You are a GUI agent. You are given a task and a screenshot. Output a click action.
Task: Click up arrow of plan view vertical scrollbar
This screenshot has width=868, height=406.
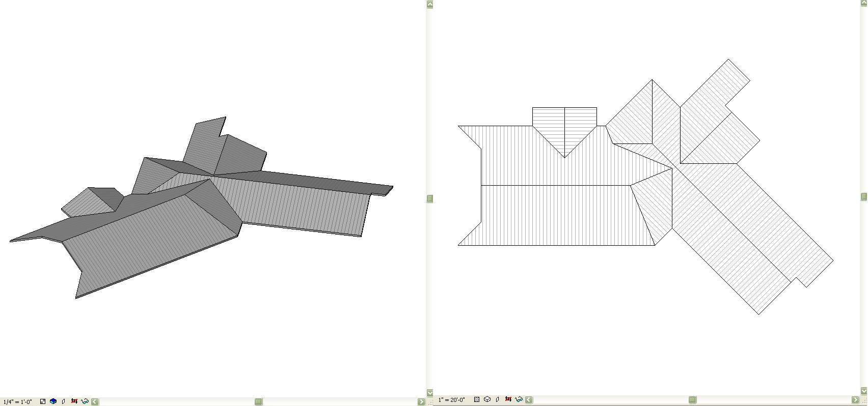pos(864,3)
